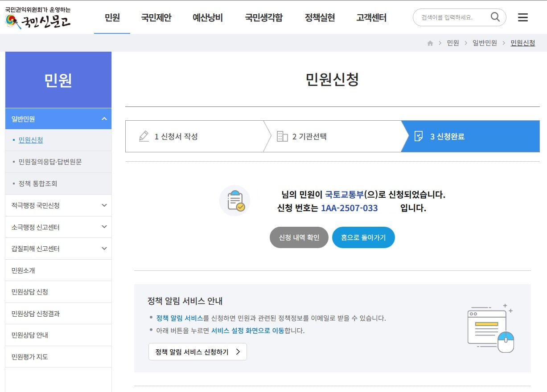This screenshot has height=392, width=547.
Task: Click application number 1AA-2507-033
Action: (x=349, y=208)
